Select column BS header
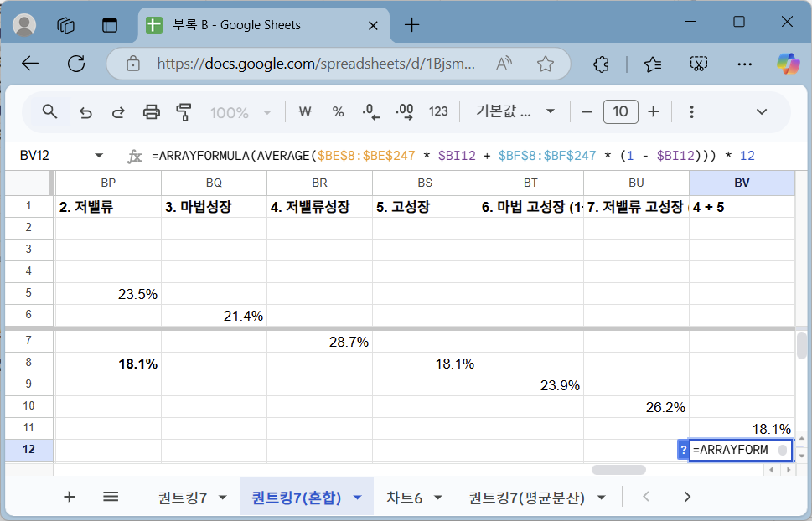Image resolution: width=812 pixels, height=521 pixels. 425,183
